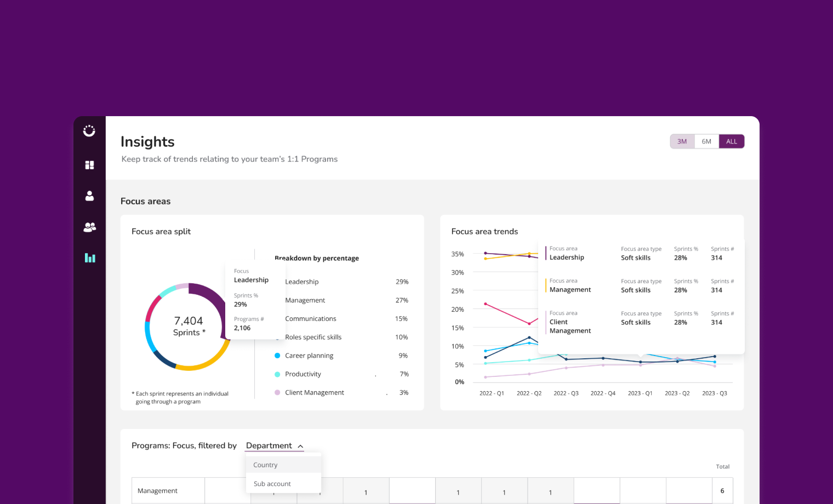Click the Management breakdown row label
The width and height of the screenshot is (833, 504).
coord(305,300)
